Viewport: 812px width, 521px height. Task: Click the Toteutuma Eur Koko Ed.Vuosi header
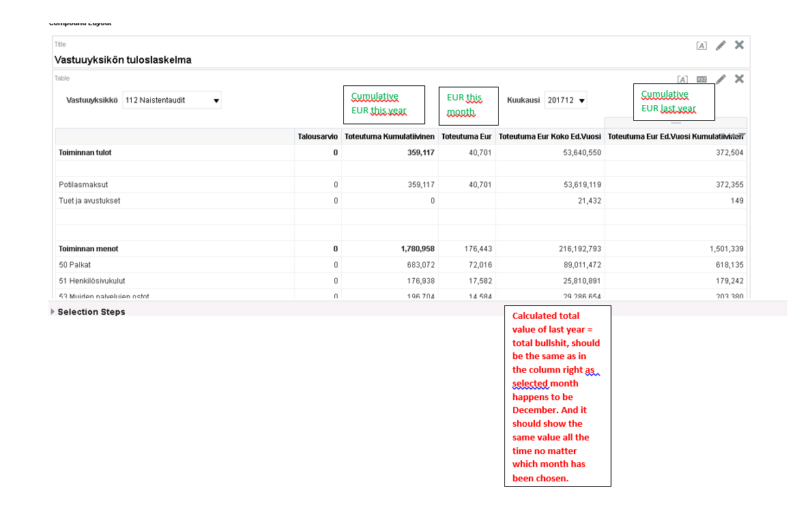549,137
